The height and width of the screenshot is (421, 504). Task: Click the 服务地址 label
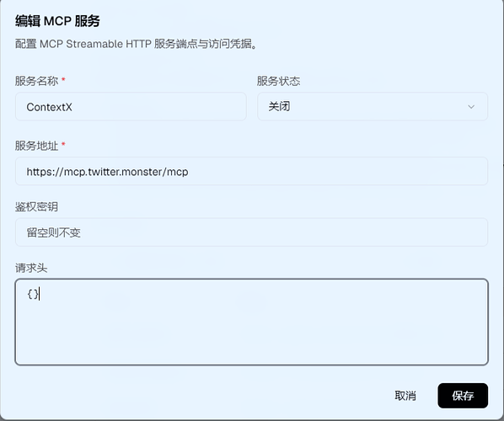click(x=36, y=146)
